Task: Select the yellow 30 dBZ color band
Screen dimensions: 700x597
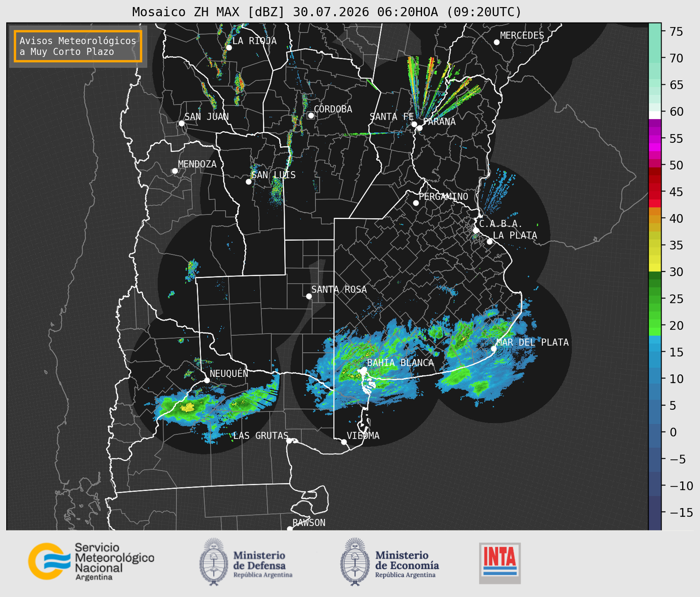Action: [x=655, y=269]
